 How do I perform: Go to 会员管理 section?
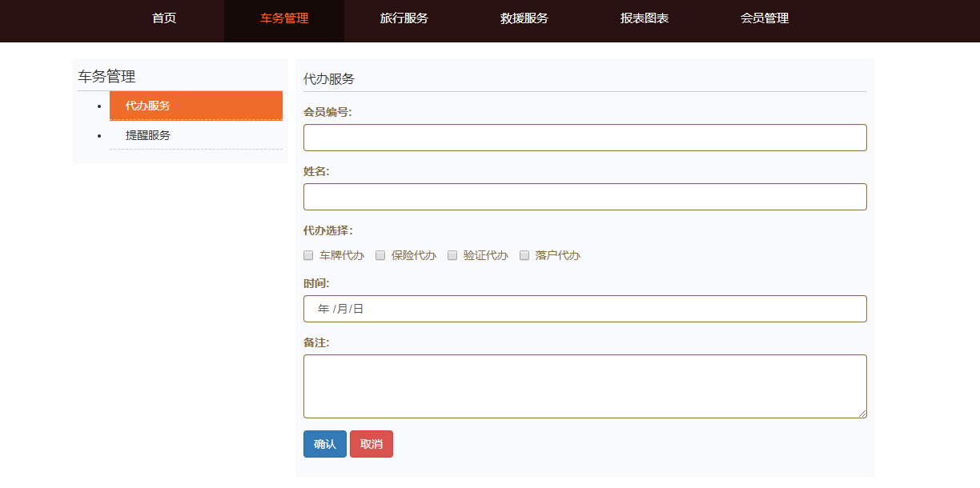tap(765, 20)
